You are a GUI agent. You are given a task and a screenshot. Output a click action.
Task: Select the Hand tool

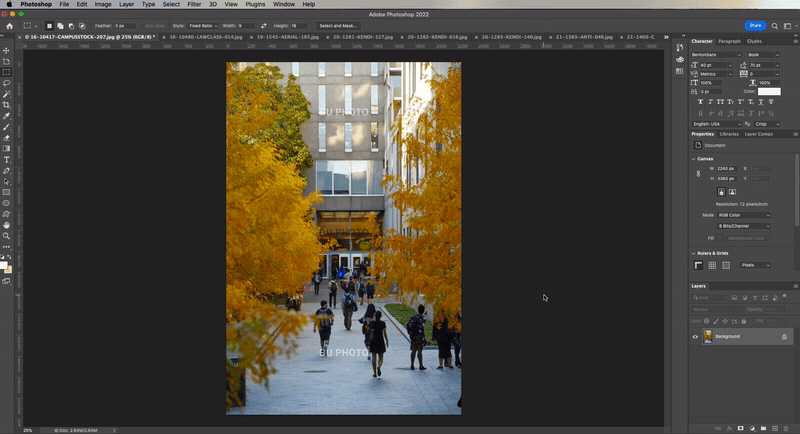(x=6, y=225)
